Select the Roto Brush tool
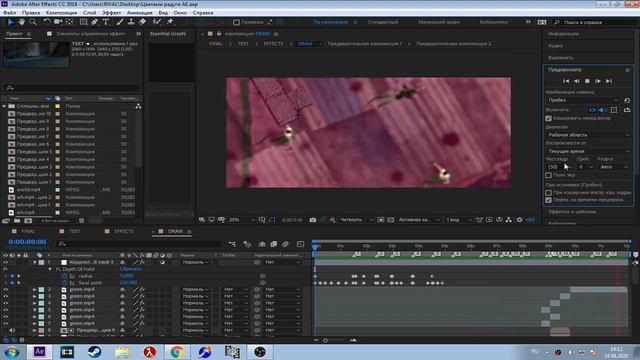 [x=157, y=22]
